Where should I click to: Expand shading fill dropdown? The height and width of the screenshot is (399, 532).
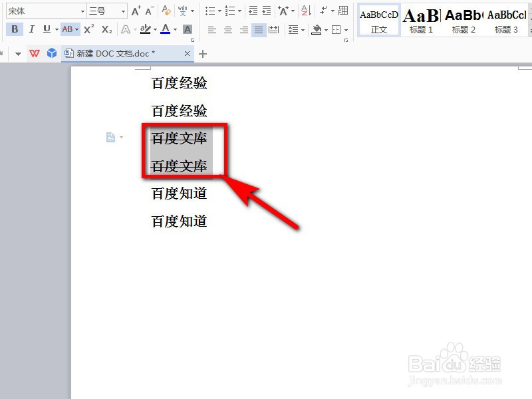point(326,30)
